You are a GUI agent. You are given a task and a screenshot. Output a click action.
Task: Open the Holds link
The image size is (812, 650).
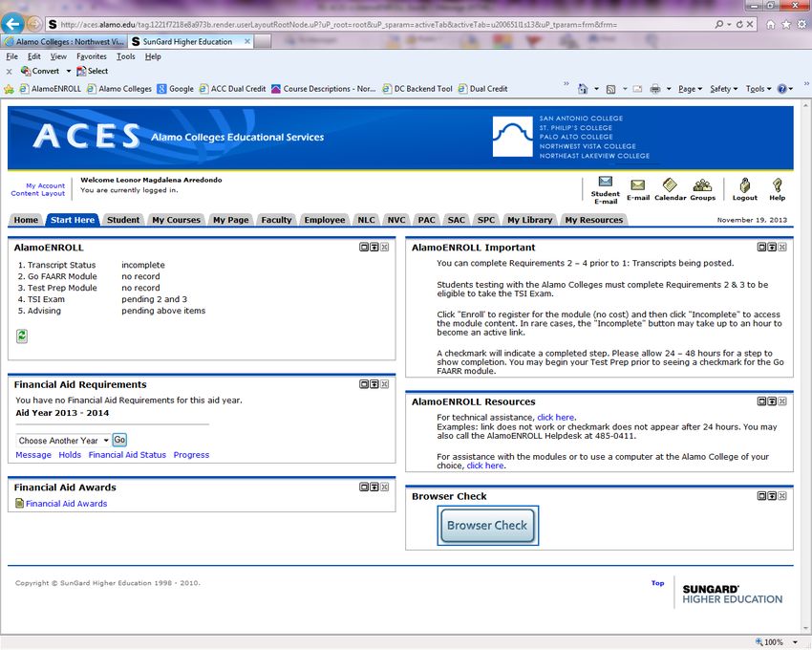pos(70,455)
